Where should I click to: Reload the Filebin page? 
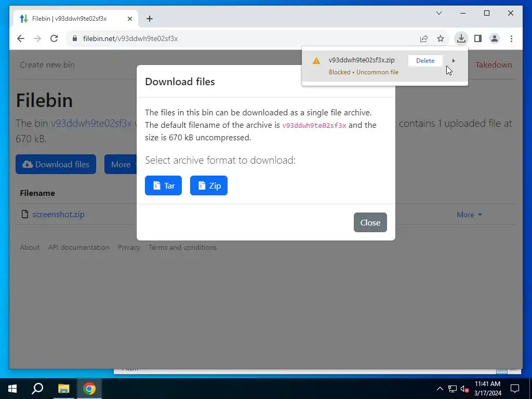tap(54, 38)
